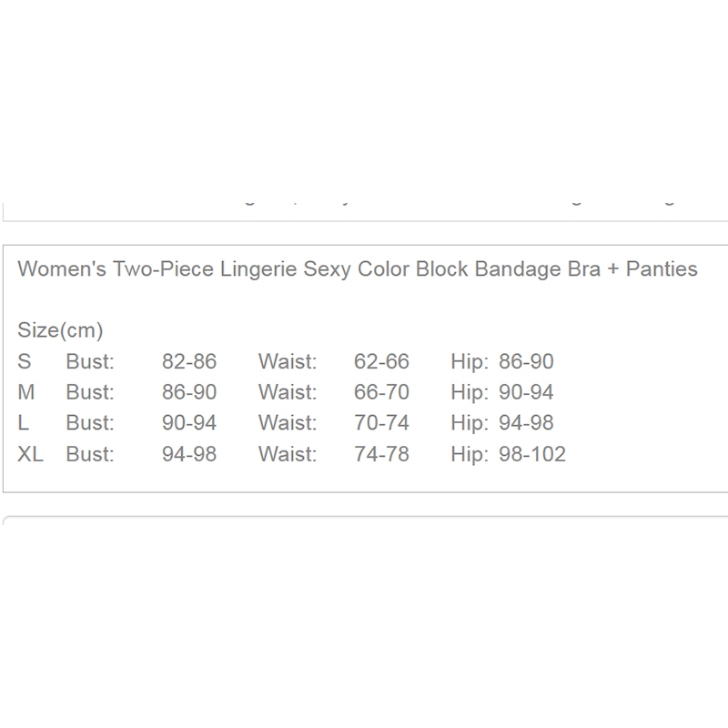
Task: Click hip value 90-94 in M row
Action: [x=526, y=392]
